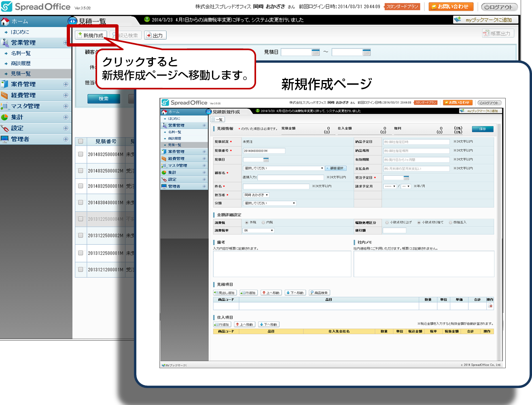
Task: Click the ログアウト button in the 見積一覧 page header
Action: click(x=499, y=7)
